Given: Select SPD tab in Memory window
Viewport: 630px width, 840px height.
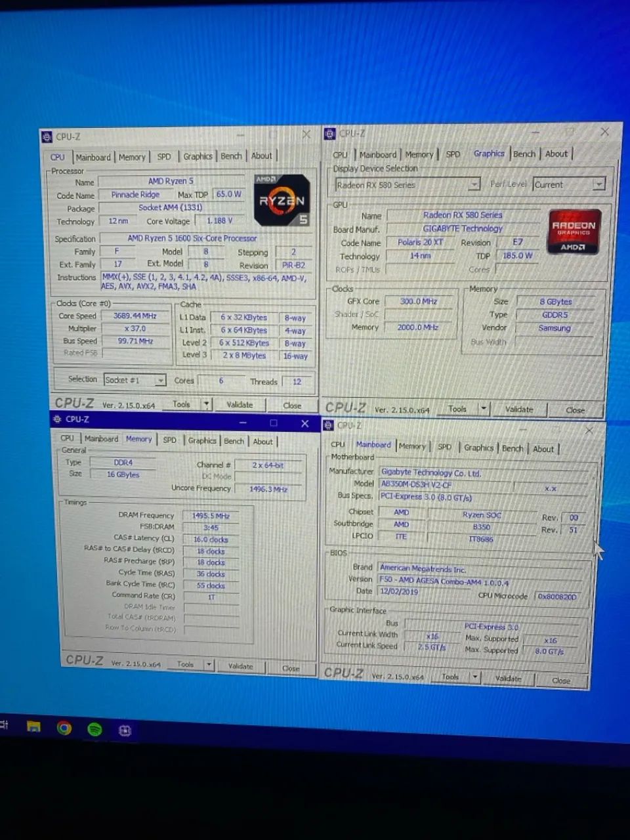Looking at the screenshot, I should pos(169,440).
